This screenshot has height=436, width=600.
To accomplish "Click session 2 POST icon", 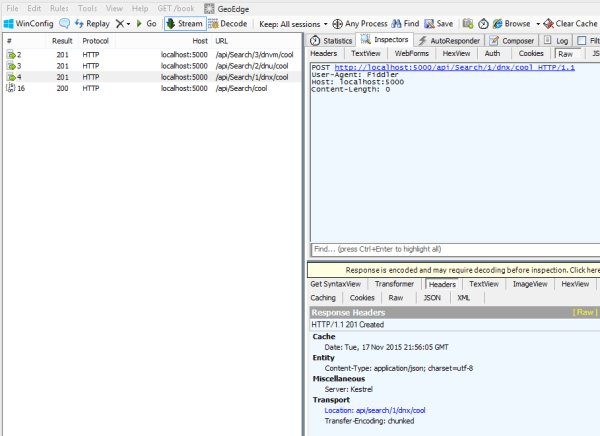I will pyautogui.click(x=11, y=55).
